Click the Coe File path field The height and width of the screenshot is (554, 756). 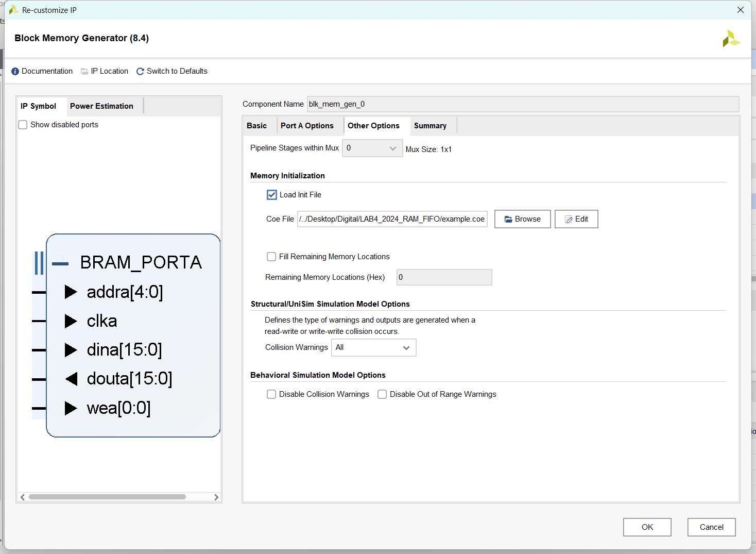tap(392, 219)
